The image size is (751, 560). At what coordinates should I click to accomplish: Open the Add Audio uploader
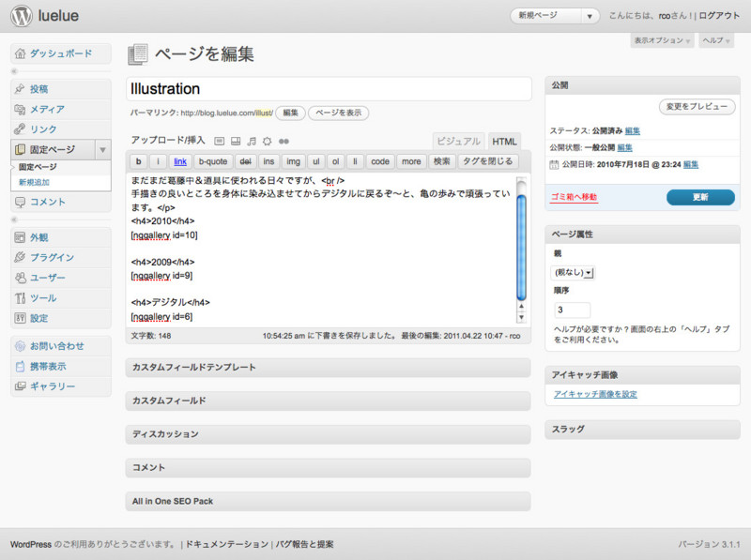click(x=252, y=141)
